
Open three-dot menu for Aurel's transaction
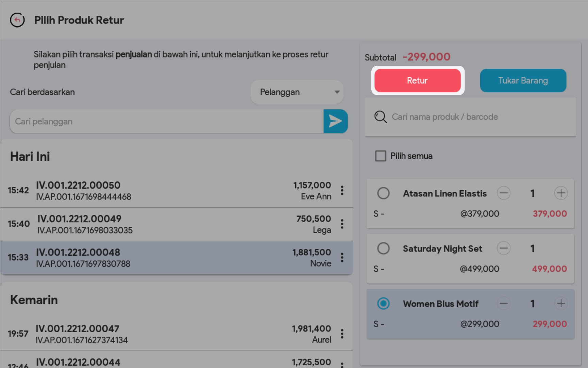click(x=342, y=334)
